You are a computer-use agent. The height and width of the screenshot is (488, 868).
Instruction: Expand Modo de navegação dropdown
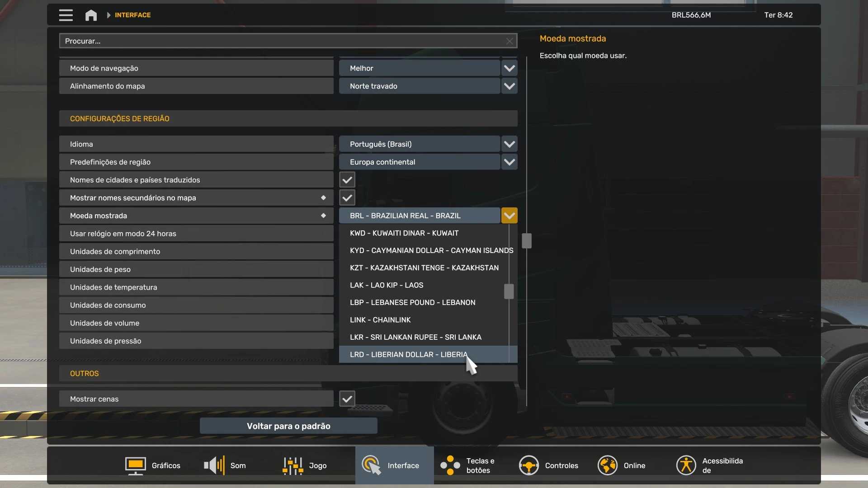[509, 68]
